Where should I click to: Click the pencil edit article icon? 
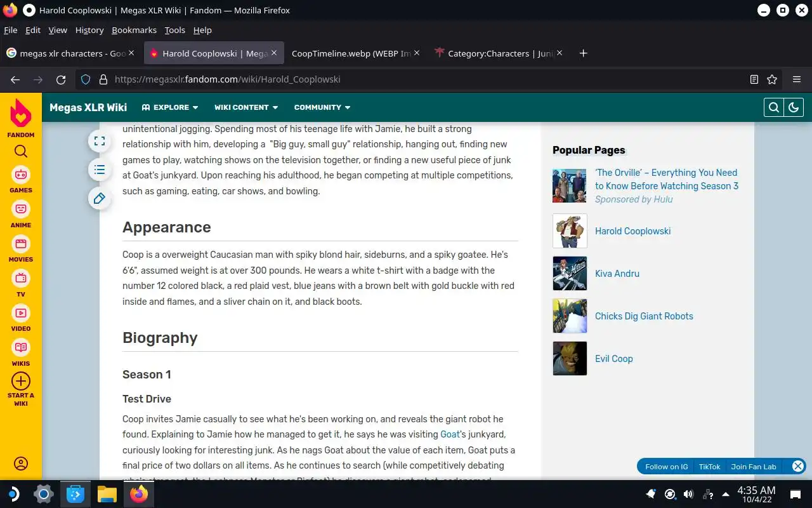pyautogui.click(x=100, y=199)
